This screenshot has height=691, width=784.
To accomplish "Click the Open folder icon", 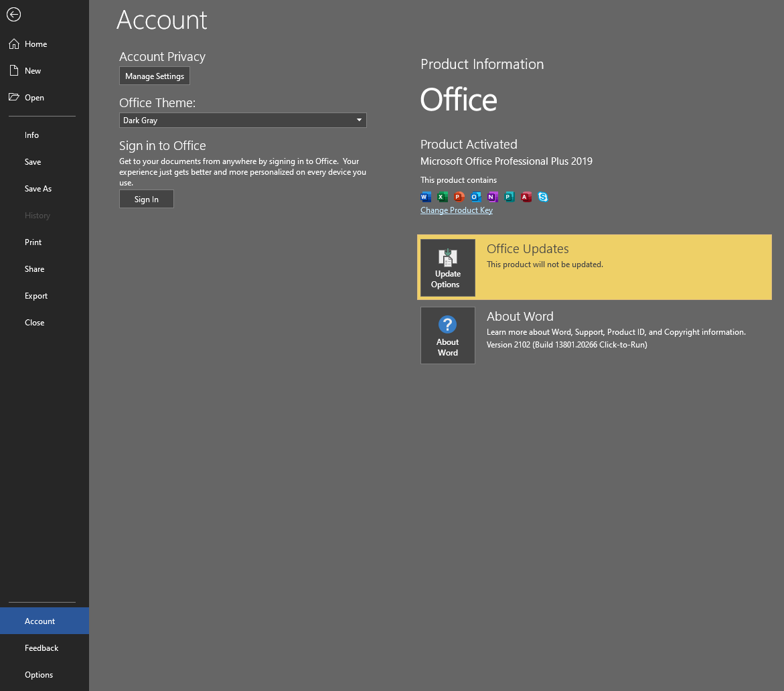I will pyautogui.click(x=14, y=97).
